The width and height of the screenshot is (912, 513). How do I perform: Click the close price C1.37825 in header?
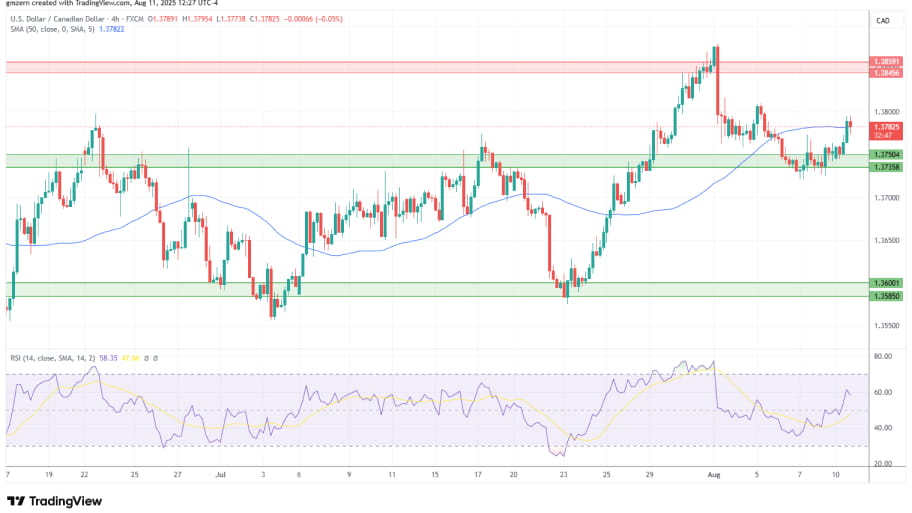click(265, 19)
